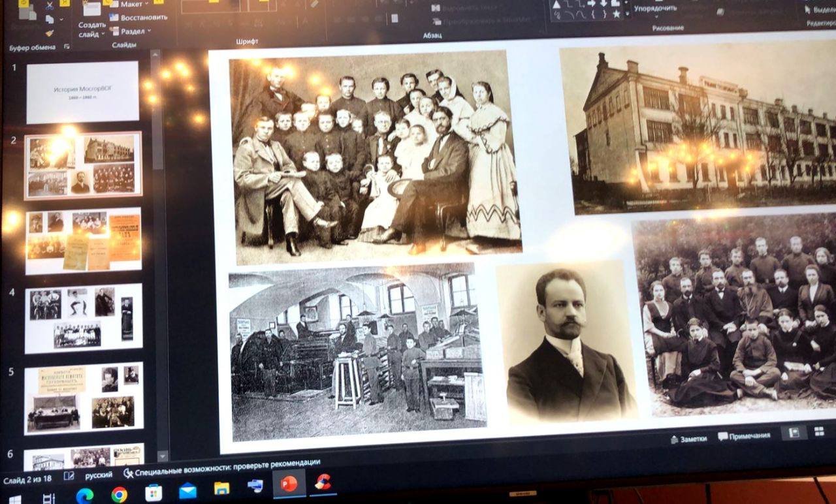
Task: Click PowerPoint icon on taskbar
Action: (x=289, y=484)
